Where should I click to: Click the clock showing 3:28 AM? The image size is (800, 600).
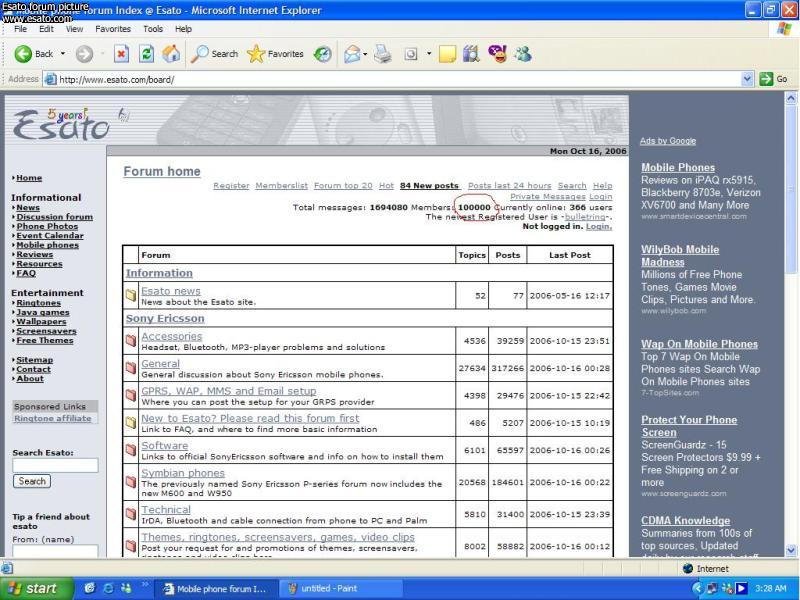point(770,588)
